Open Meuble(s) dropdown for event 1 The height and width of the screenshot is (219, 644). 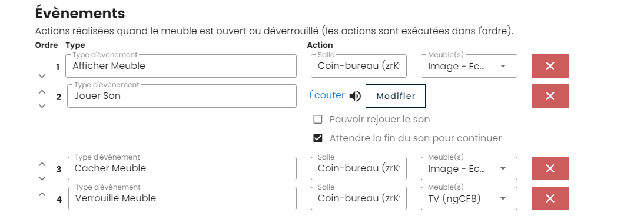click(x=469, y=66)
